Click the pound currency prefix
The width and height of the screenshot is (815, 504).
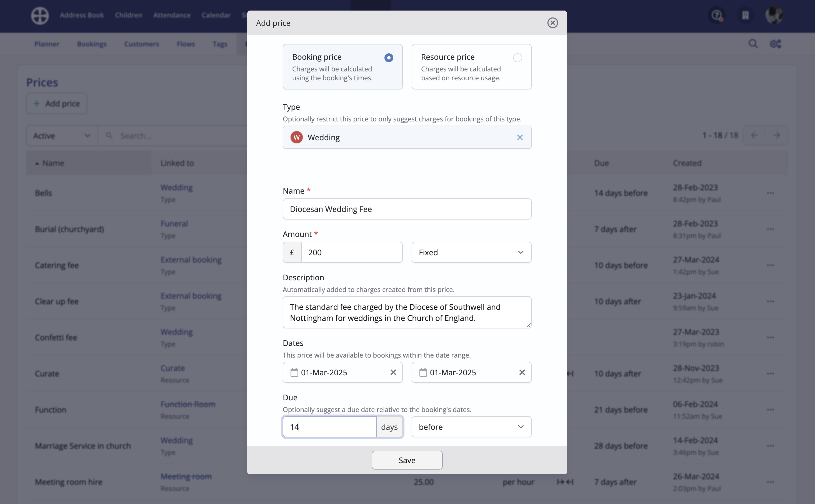(292, 252)
